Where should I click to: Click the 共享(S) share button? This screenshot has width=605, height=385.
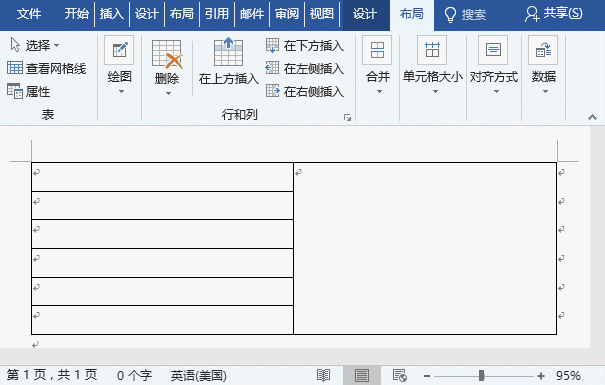(x=554, y=14)
